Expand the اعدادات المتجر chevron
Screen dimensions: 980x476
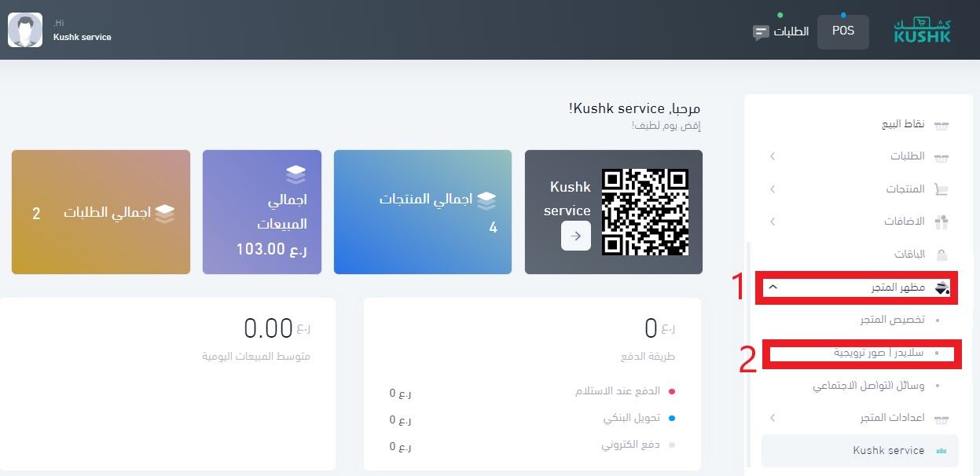tap(773, 418)
